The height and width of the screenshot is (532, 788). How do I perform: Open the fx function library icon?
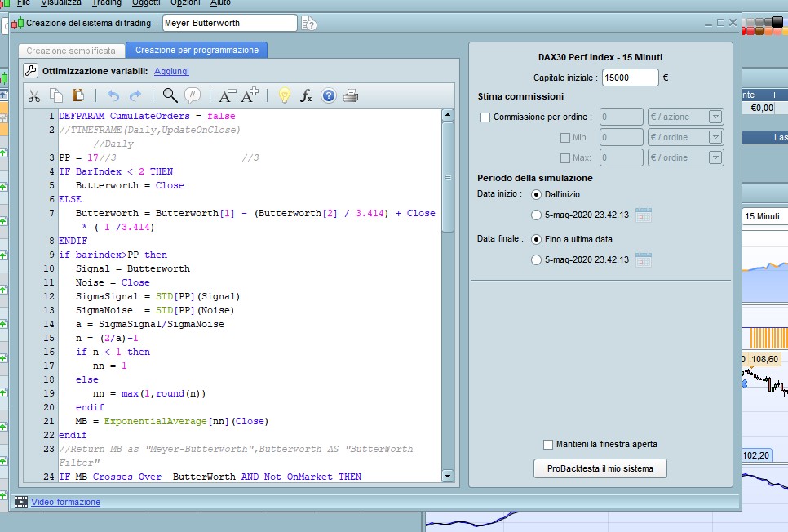(306, 96)
